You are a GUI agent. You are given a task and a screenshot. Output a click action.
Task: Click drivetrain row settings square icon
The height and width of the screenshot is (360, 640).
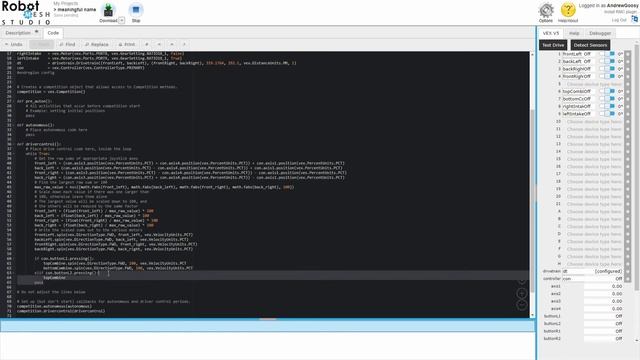click(628, 271)
